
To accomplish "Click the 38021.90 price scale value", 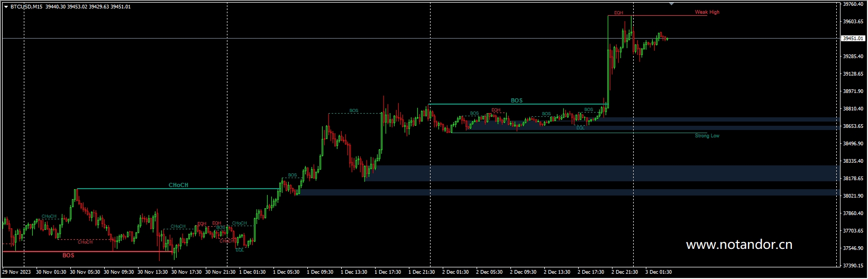I will pos(853,196).
